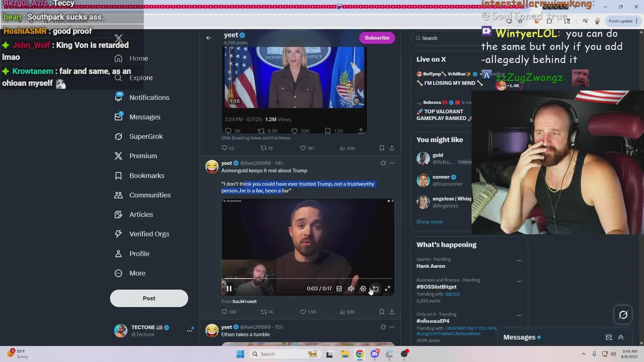View analytics showing 25K views
This screenshot has height=362, width=644.
pos(347,148)
